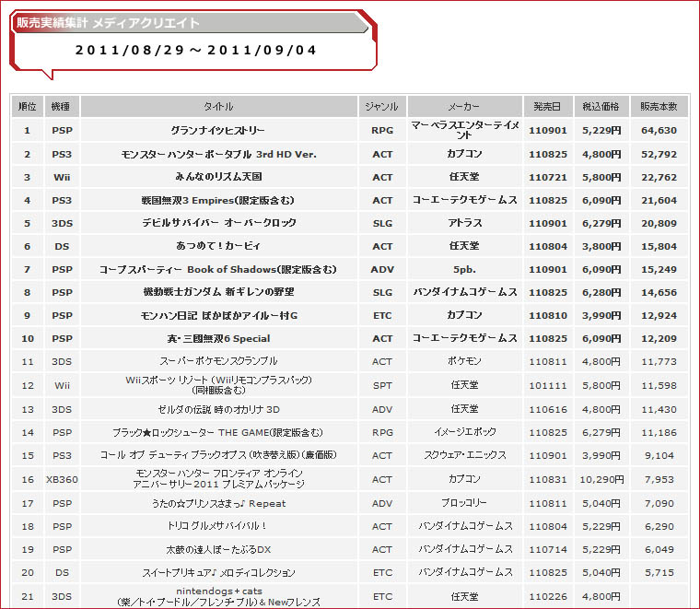Image resolution: width=700 pixels, height=609 pixels.
Task: Click sales figure 9,104
Action: pyautogui.click(x=659, y=455)
